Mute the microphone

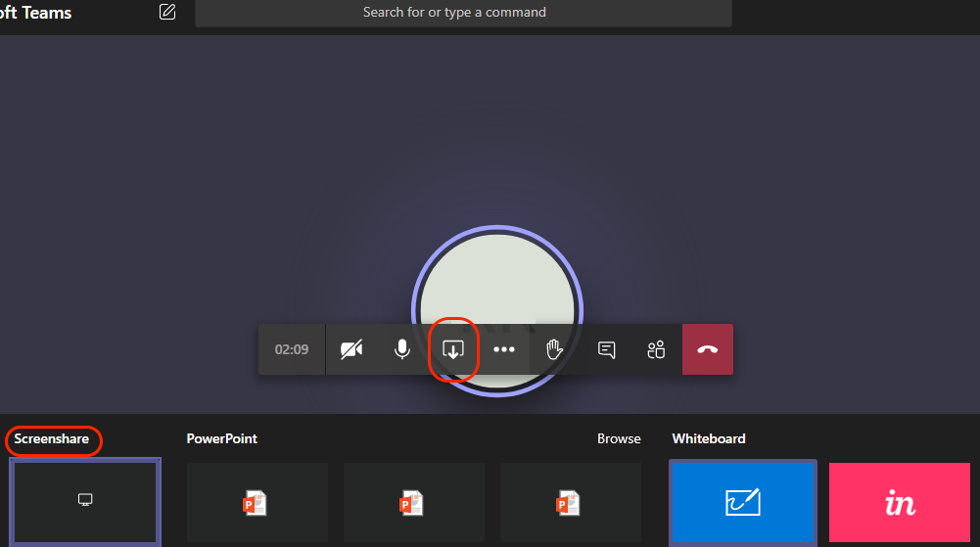(x=402, y=349)
